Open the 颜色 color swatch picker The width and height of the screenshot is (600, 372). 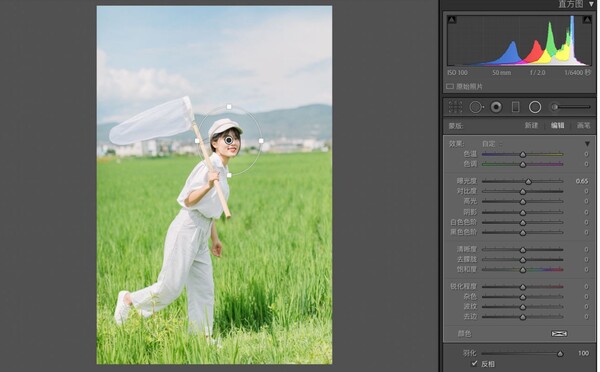coord(559,334)
